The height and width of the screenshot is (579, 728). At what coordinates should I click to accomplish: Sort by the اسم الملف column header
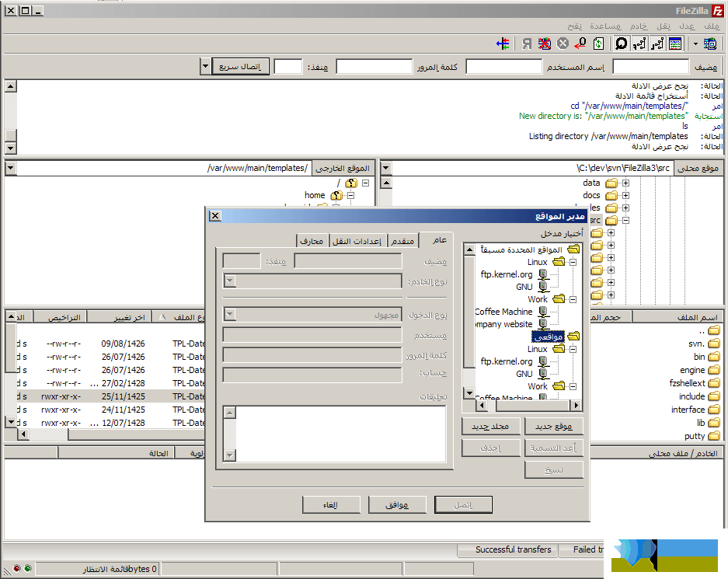pyautogui.click(x=677, y=317)
